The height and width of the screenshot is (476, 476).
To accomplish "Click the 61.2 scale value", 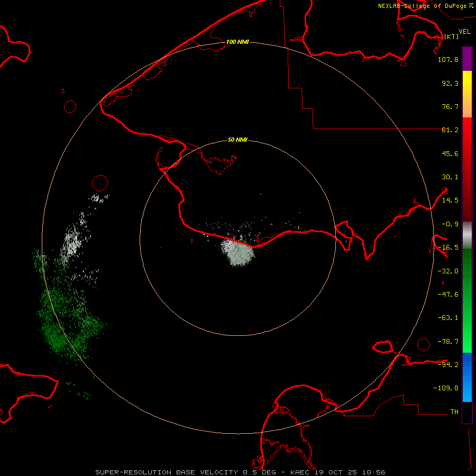I will click(450, 130).
